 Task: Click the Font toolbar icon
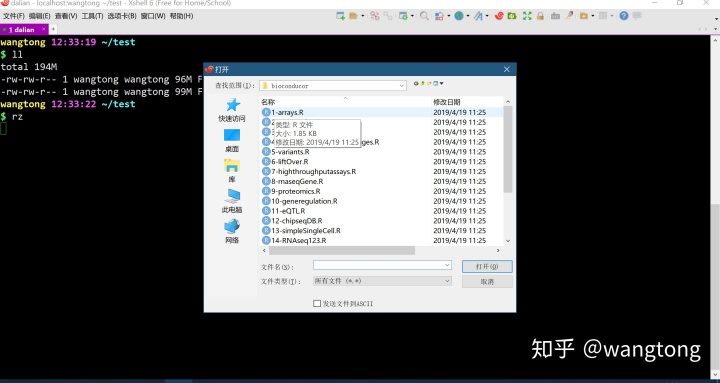point(478,16)
